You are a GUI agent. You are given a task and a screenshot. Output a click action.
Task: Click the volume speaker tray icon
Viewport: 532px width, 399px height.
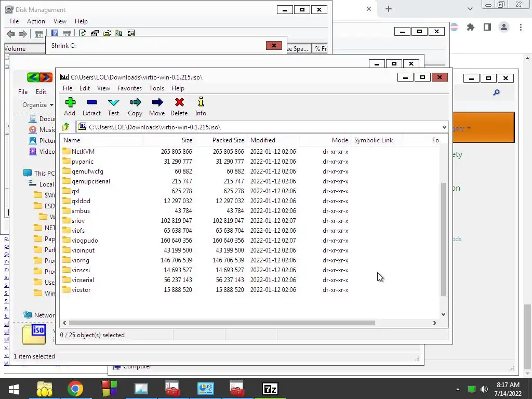point(484,389)
